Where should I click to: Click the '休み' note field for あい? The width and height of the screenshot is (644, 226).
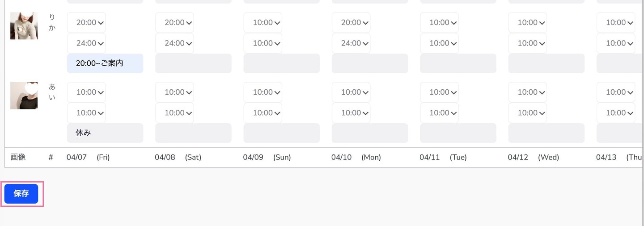click(105, 133)
